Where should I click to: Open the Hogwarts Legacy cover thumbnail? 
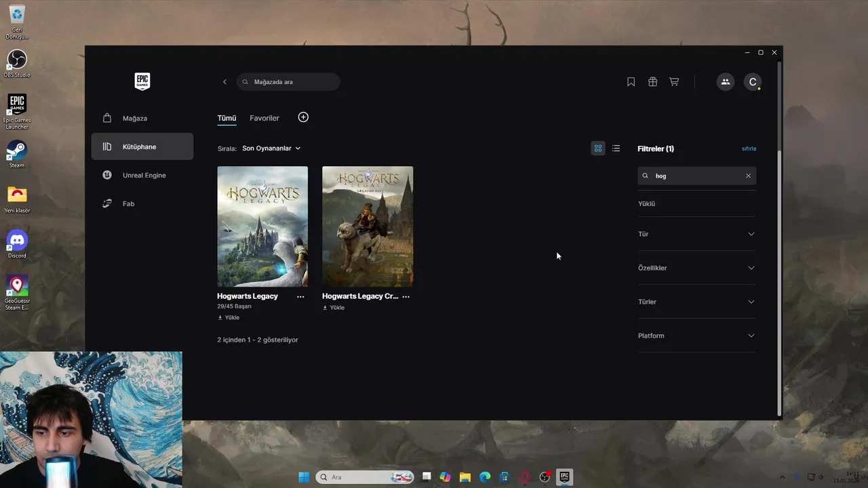tap(262, 226)
